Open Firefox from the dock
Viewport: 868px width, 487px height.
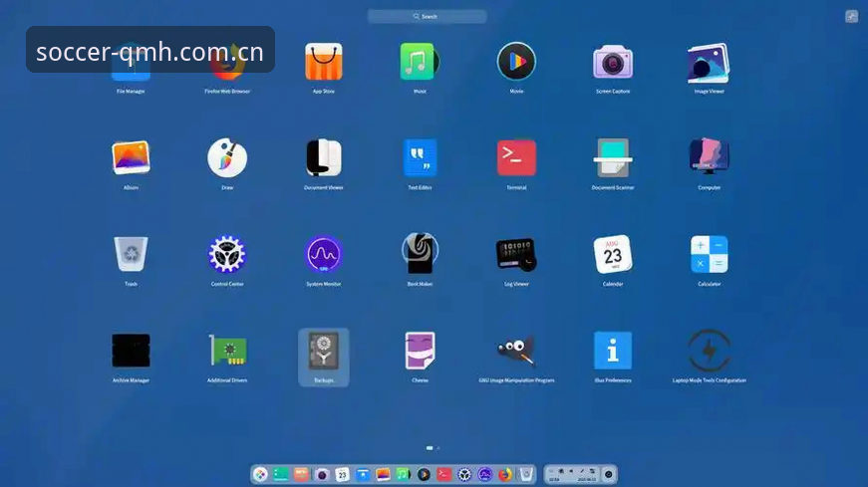(505, 474)
